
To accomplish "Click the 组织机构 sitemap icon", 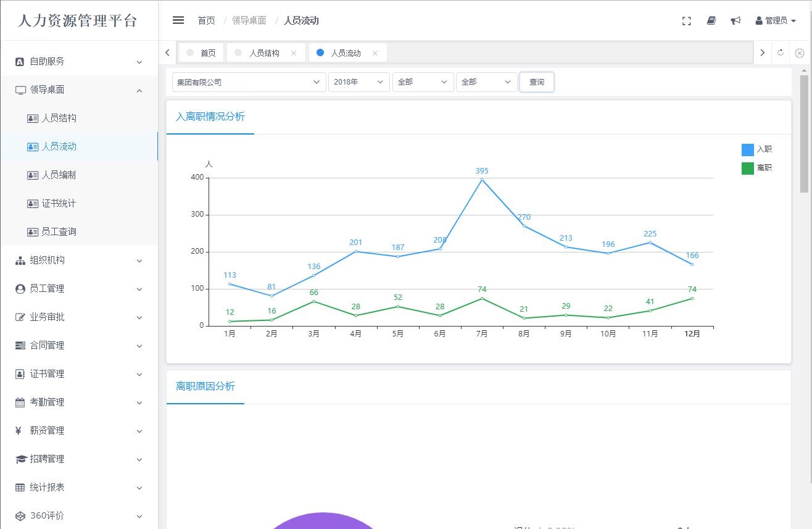I will click(20, 260).
